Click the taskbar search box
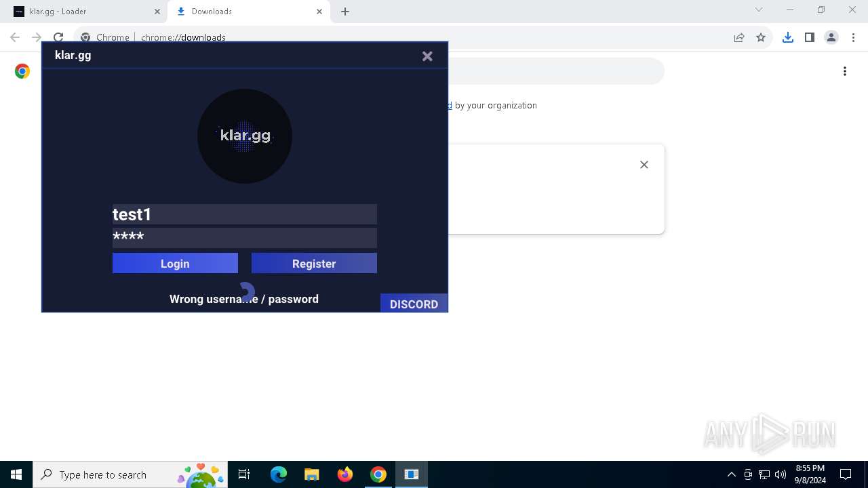 [130, 474]
